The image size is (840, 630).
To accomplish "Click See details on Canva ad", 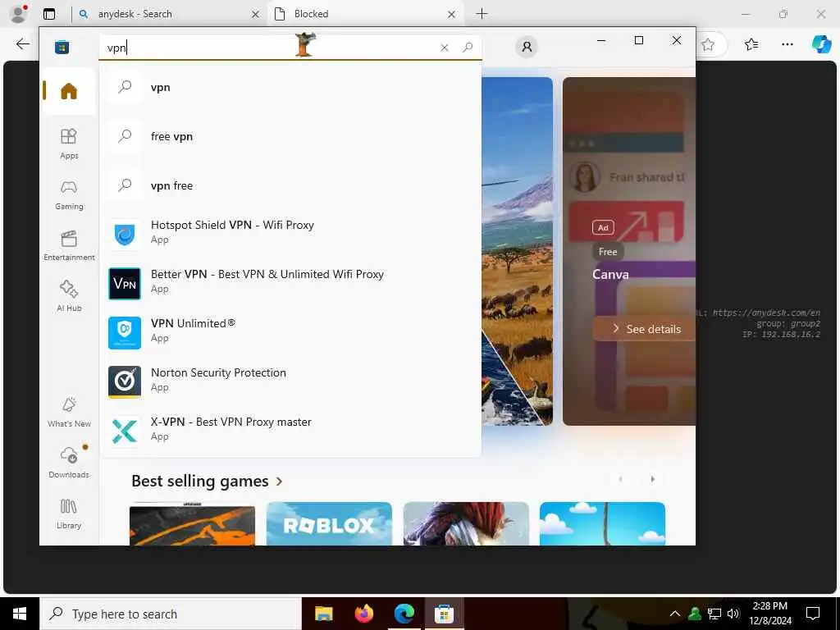I will pyautogui.click(x=645, y=329).
